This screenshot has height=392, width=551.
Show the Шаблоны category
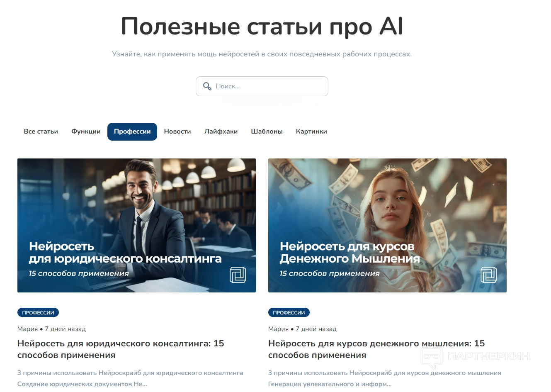tap(267, 131)
